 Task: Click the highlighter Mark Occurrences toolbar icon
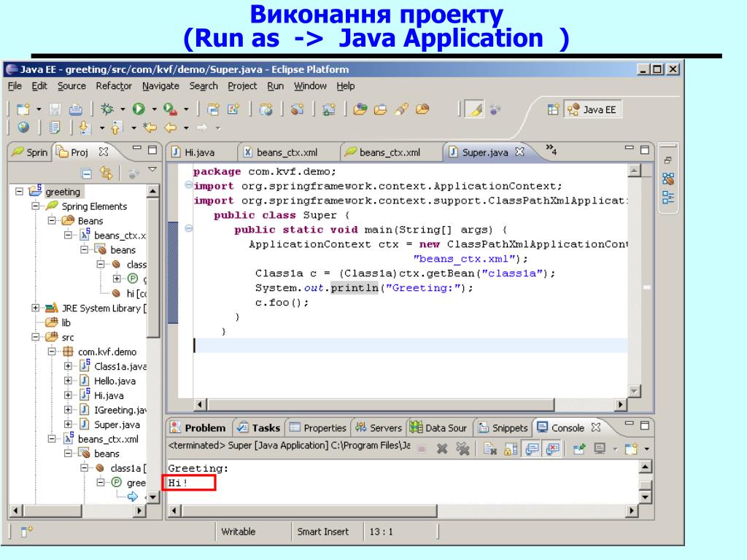[x=474, y=109]
